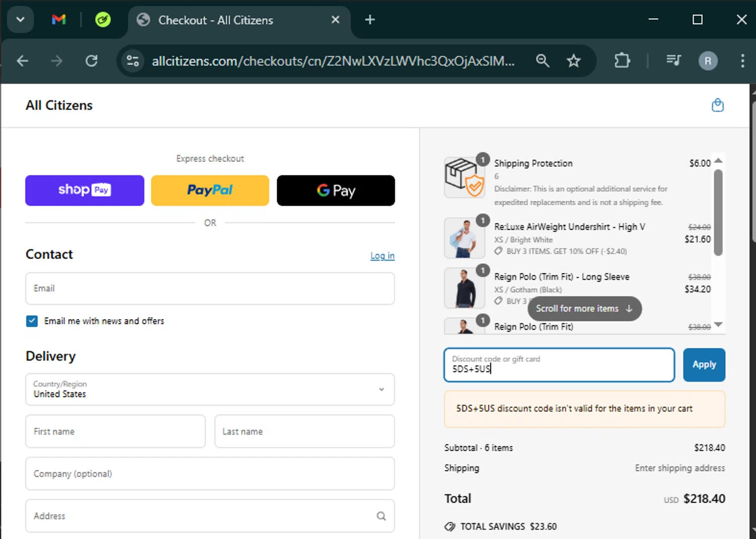Screen dimensions: 756x539
Task: Open the Country/Region dropdown
Action: pyautogui.click(x=210, y=389)
